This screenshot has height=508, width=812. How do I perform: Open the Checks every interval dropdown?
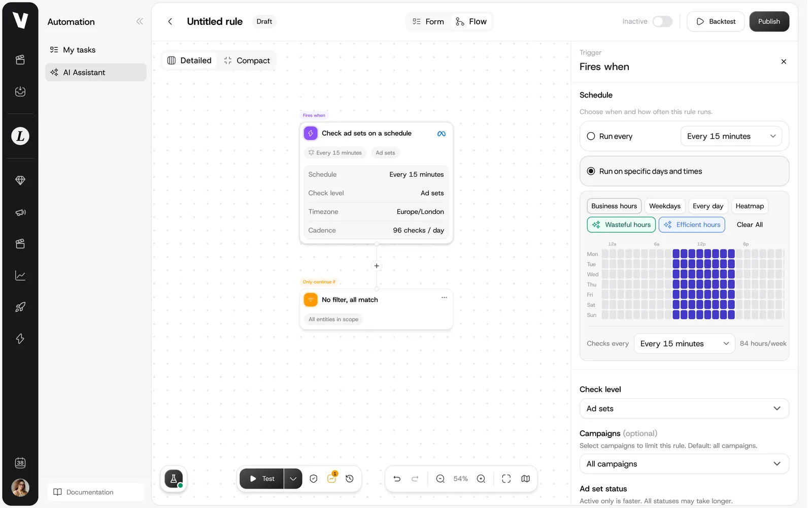click(684, 343)
